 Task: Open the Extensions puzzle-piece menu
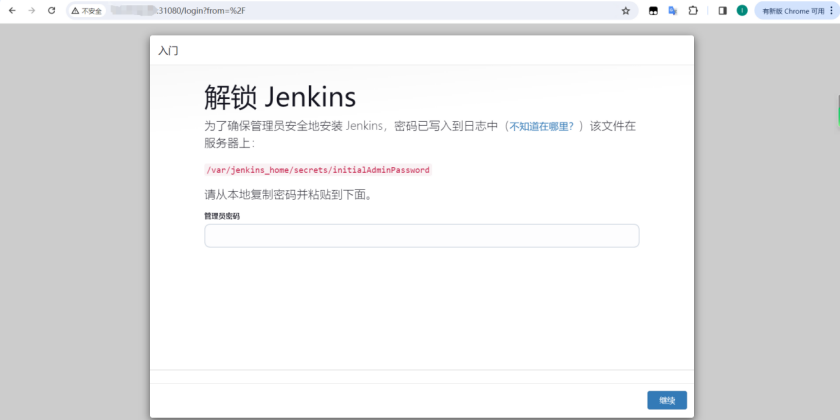click(x=693, y=11)
